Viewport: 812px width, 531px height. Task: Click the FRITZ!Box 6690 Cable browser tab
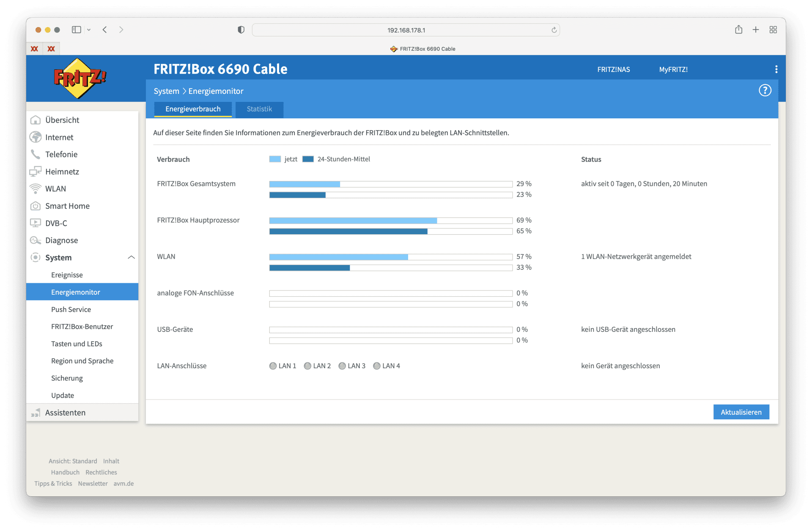coord(422,49)
